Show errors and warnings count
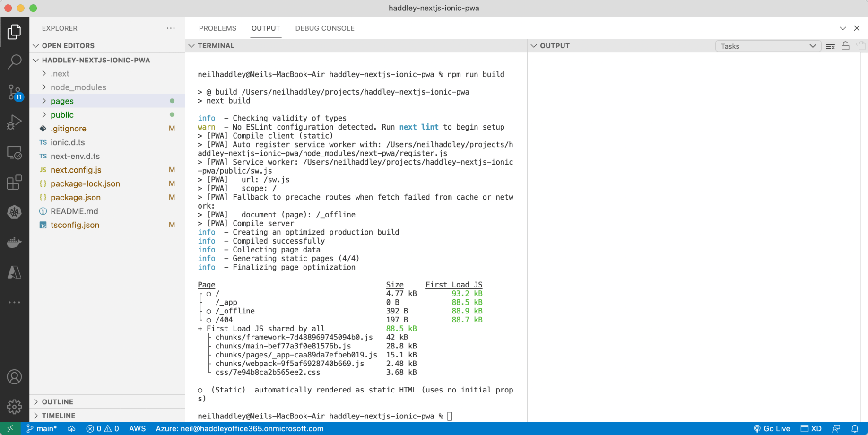This screenshot has width=868, height=435. 102,429
